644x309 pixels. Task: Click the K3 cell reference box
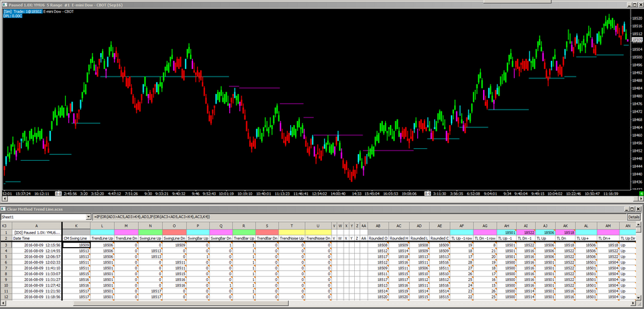(4, 226)
